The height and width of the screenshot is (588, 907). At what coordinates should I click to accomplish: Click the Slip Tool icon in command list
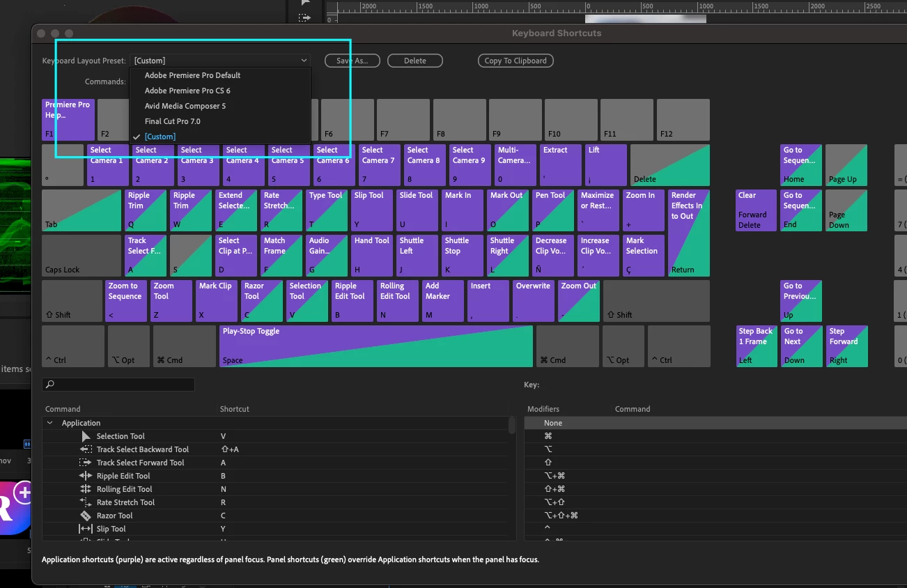tap(86, 529)
